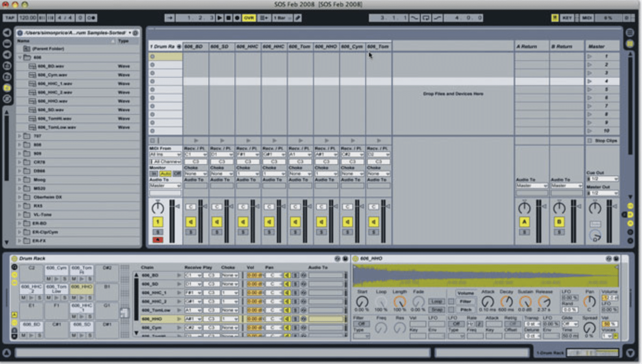Screen dimensions: 642x364
Task: Select the A Return track header
Action: click(x=531, y=46)
